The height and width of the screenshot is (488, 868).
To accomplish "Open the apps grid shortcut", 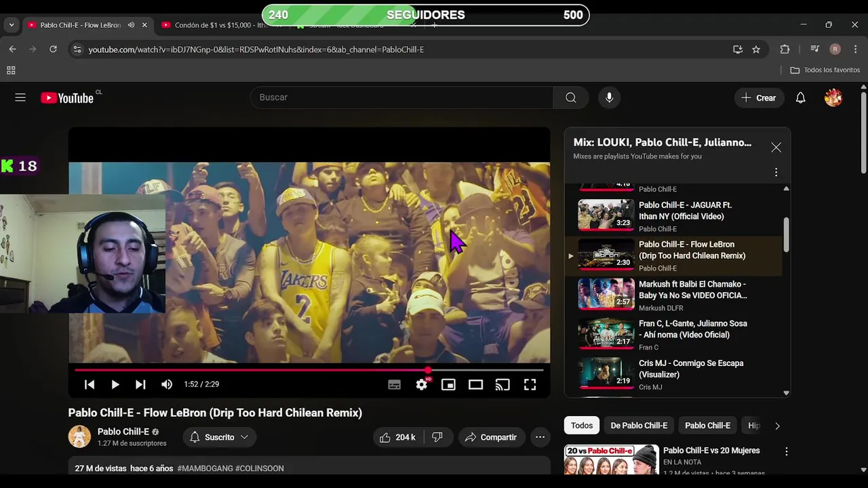I will tap(11, 70).
